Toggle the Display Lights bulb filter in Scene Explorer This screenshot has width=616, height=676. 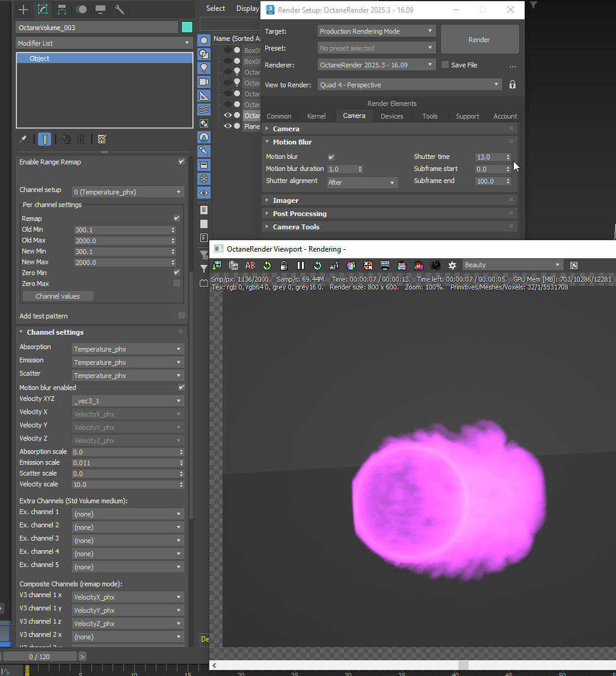point(204,68)
